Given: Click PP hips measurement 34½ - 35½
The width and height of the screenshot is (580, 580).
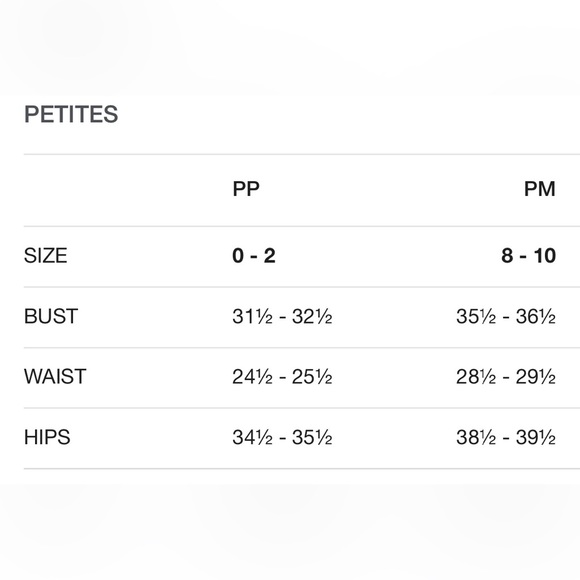Looking at the screenshot, I should (x=282, y=438).
